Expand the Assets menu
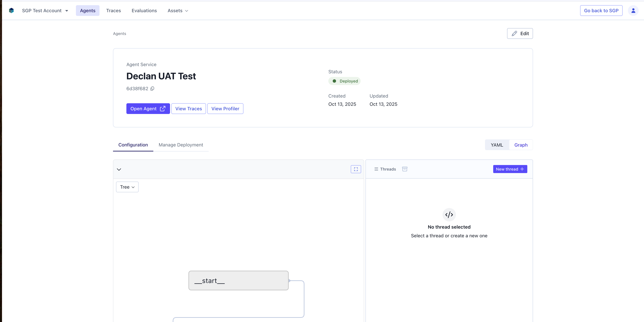 (x=178, y=11)
